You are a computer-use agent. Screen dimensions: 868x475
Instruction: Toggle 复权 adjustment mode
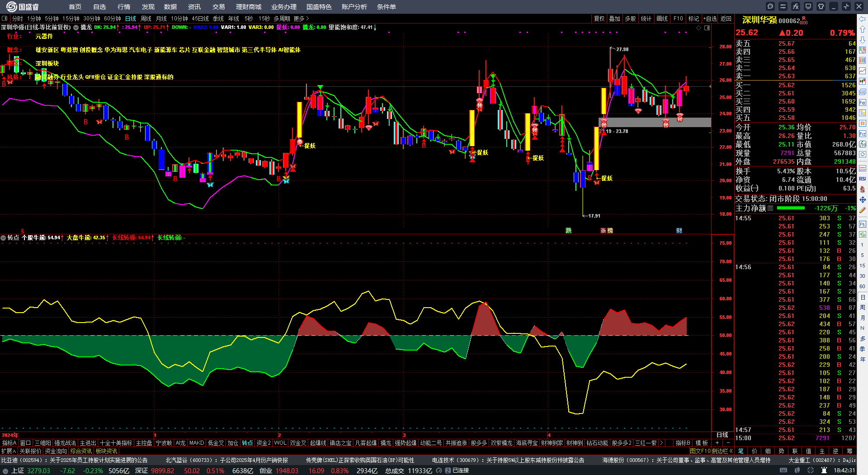[599, 19]
